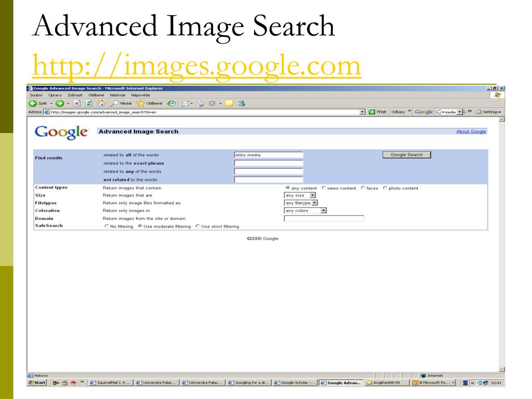Expand the Odkazy links chevron
This screenshot has height=399, width=532.
[x=409, y=111]
